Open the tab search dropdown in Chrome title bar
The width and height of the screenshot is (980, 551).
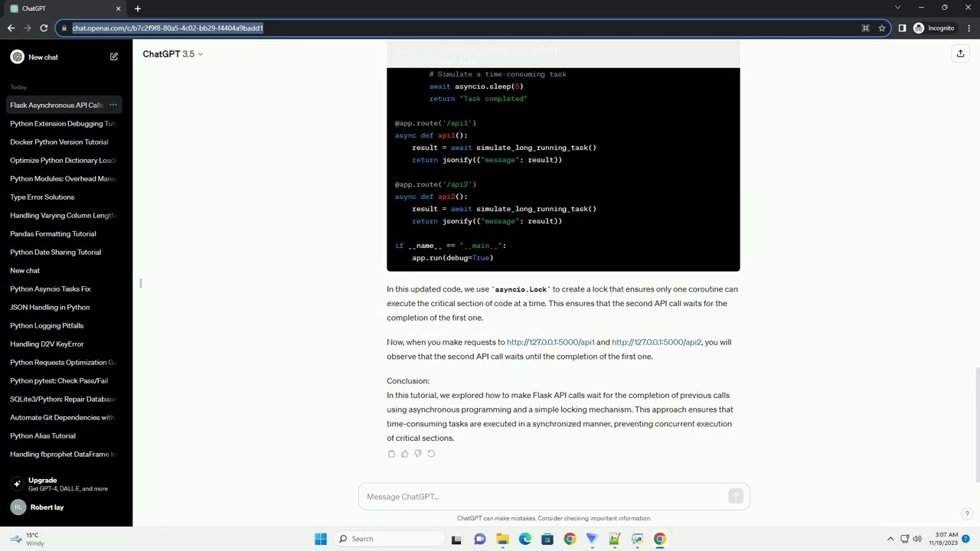pyautogui.click(x=897, y=8)
